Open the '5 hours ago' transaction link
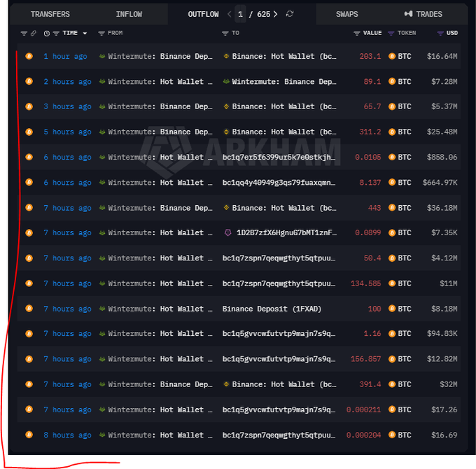Viewport: 476px width, 469px height. 67,132
